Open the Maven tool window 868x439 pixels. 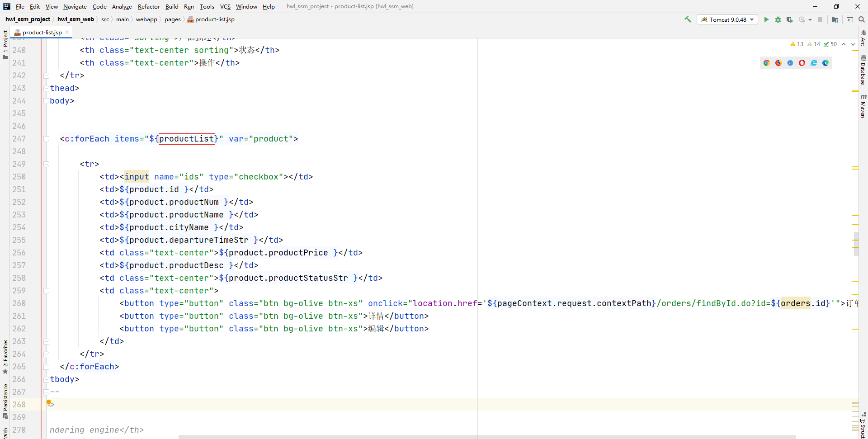tap(863, 106)
